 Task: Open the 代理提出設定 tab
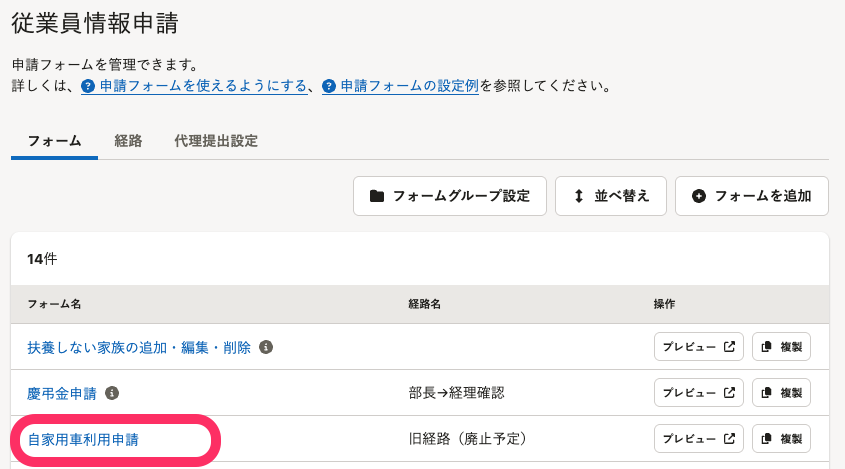216,141
